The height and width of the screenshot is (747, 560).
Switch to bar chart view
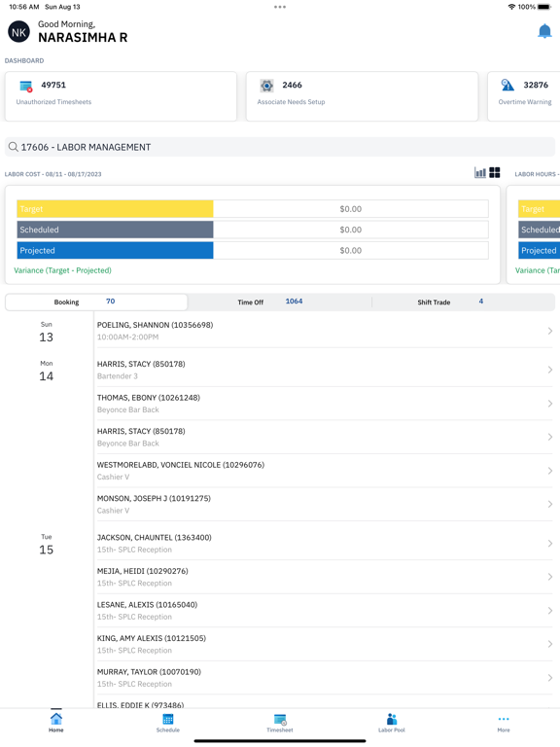480,172
